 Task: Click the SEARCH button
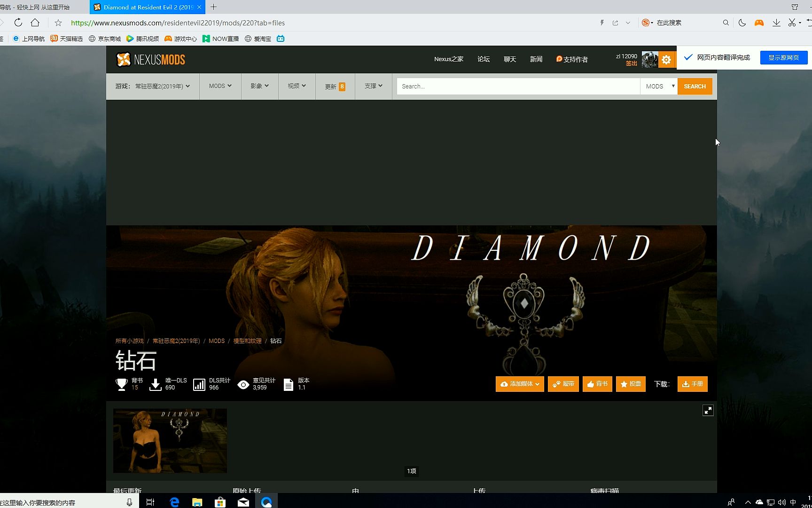695,86
